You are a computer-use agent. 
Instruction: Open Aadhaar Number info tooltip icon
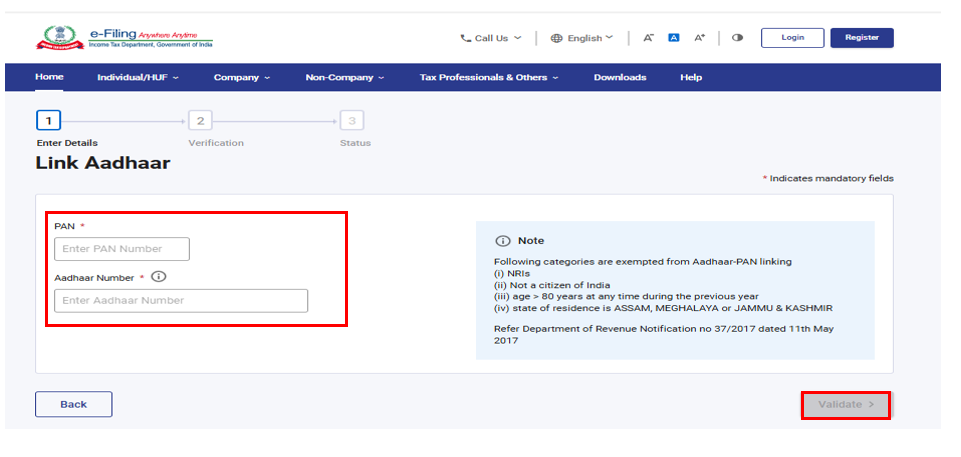tap(159, 277)
